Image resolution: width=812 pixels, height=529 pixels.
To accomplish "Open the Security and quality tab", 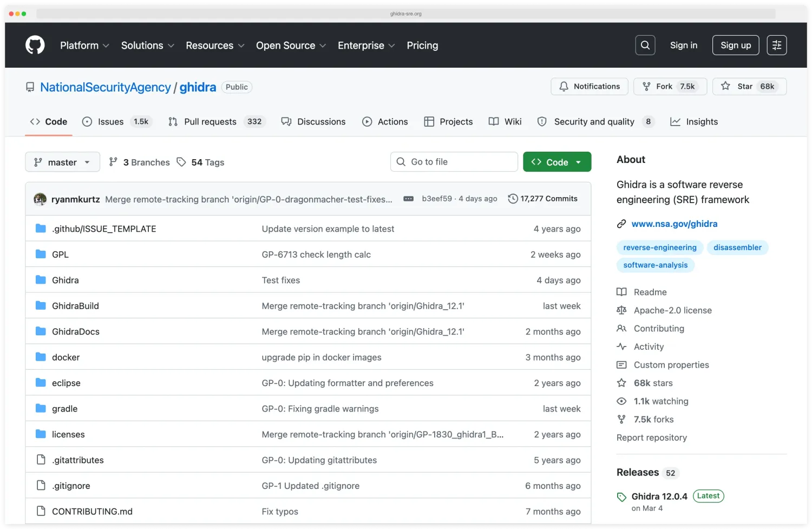I will pyautogui.click(x=595, y=122).
